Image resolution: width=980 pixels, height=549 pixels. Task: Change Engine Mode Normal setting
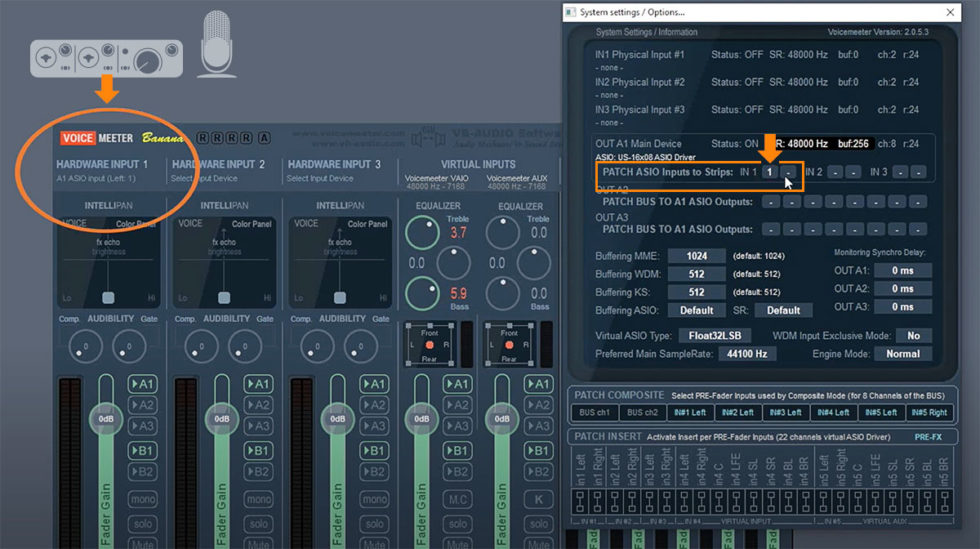(x=902, y=354)
